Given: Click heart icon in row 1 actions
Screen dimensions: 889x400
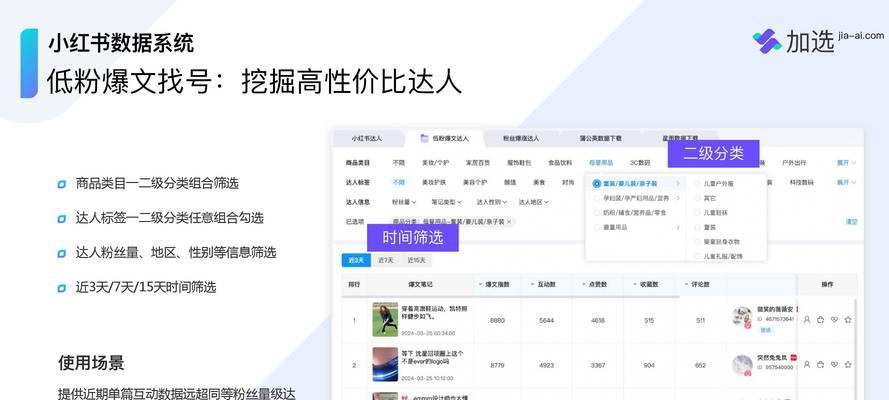Looking at the screenshot, I should pos(834,320).
